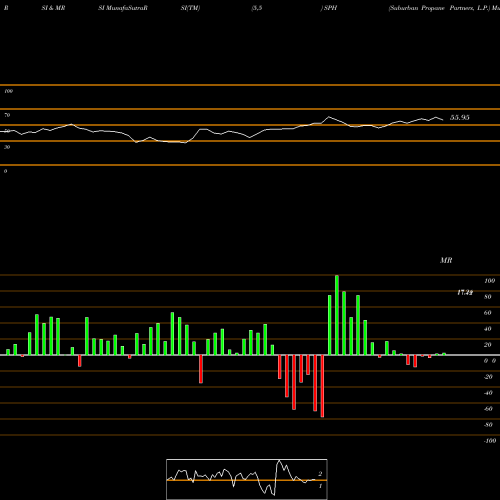Click the 20 label on the MR axis

point(488,345)
